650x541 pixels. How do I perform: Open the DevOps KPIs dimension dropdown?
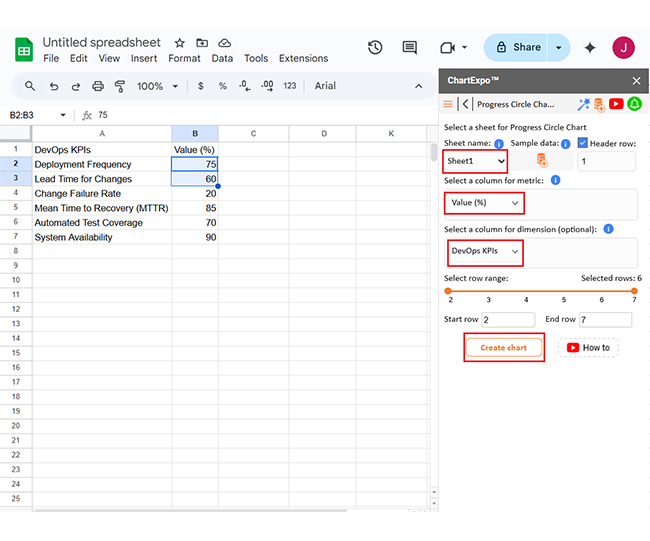pos(484,251)
